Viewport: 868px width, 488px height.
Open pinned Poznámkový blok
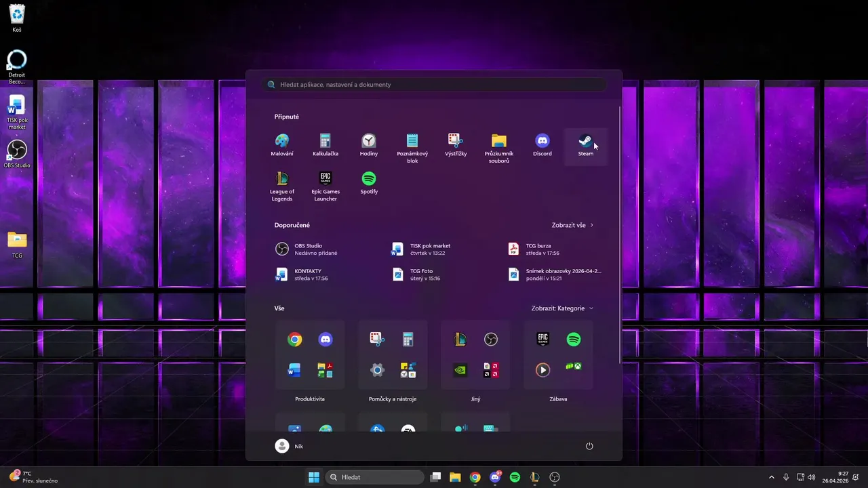pyautogui.click(x=412, y=148)
